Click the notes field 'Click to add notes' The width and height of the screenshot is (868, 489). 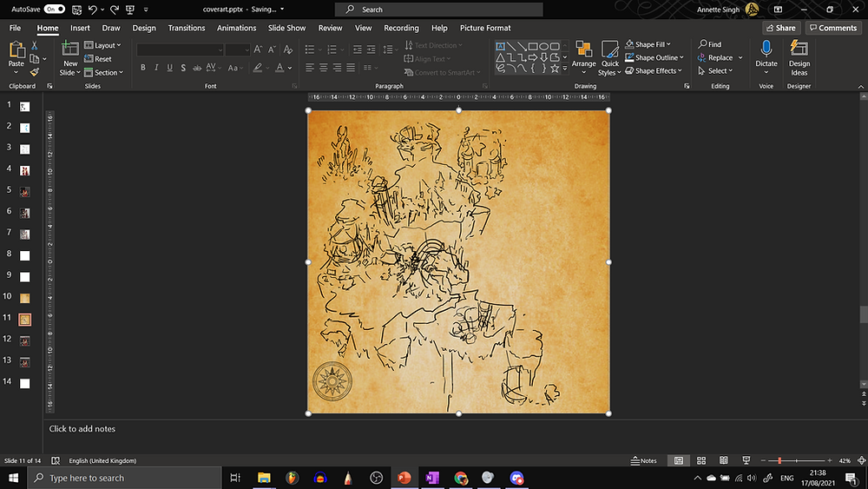click(82, 429)
